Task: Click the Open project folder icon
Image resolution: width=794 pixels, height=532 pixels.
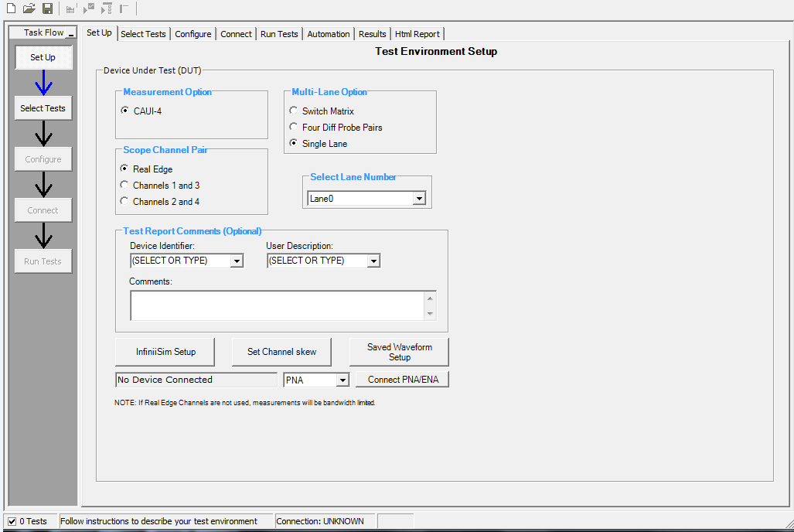Action: (29, 9)
